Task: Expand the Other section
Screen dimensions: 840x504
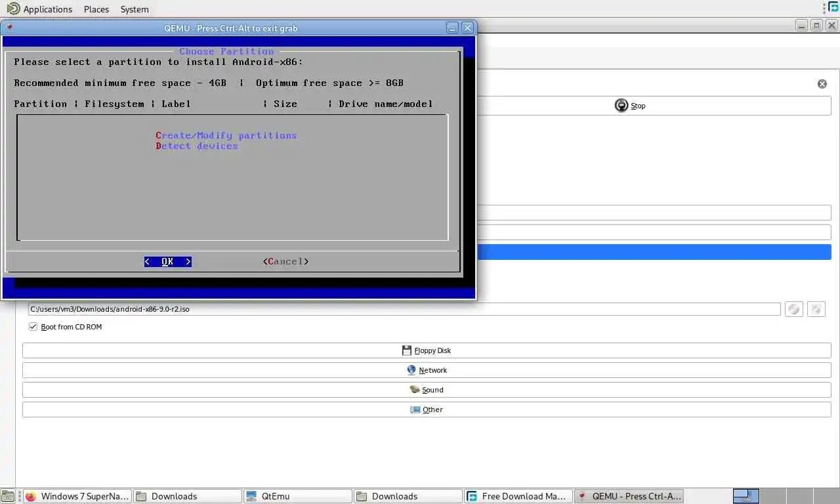Action: pyautogui.click(x=427, y=409)
